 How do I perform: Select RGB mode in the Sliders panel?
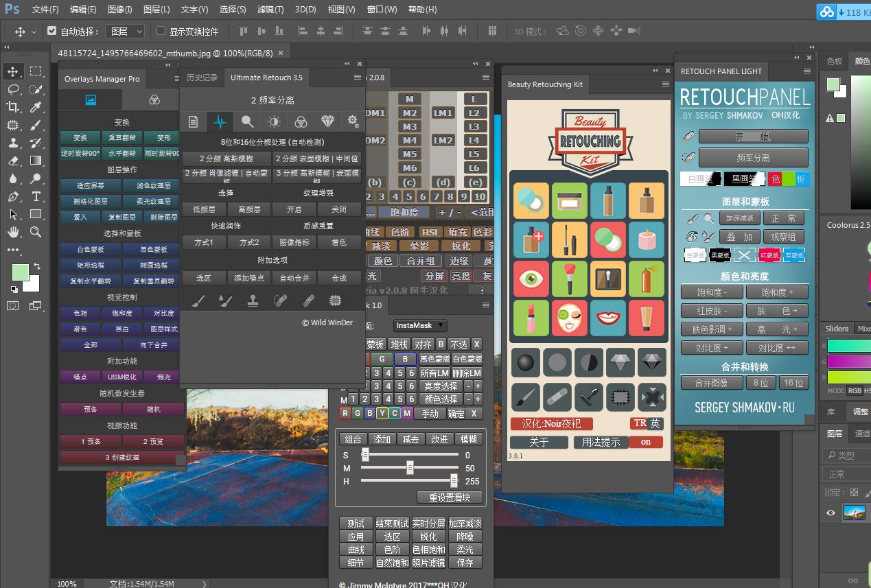click(854, 390)
